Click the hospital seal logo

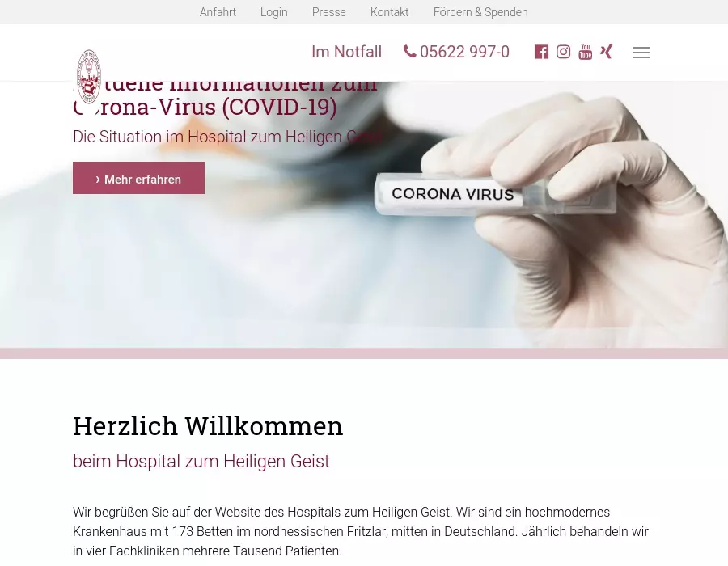coord(89,77)
